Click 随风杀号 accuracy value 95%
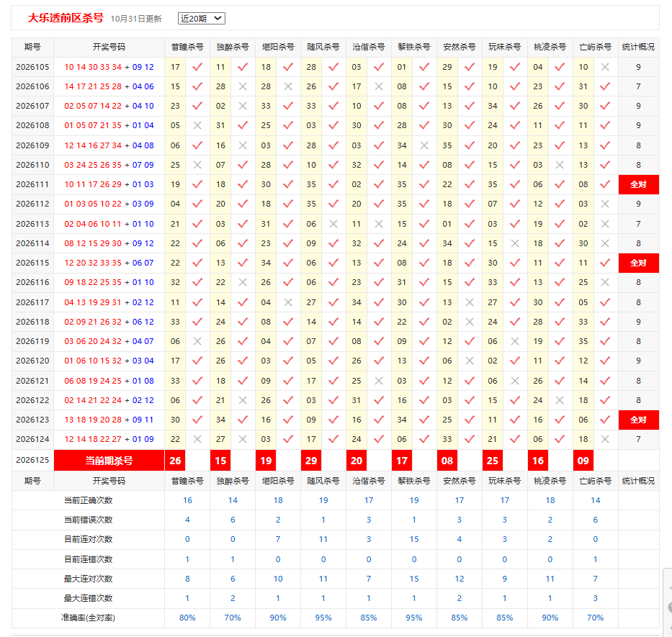Screen dimensions: 672x637 tap(323, 618)
